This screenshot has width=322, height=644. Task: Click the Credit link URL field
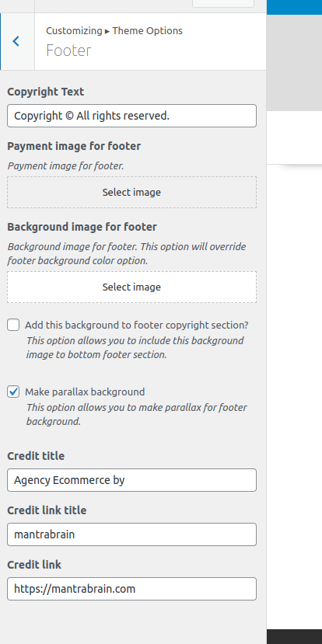coord(131,589)
